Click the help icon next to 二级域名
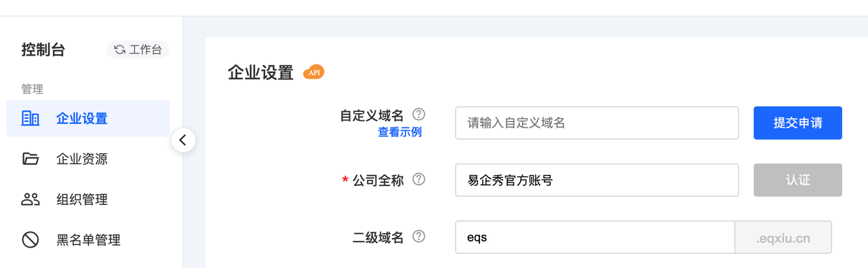 pos(419,237)
